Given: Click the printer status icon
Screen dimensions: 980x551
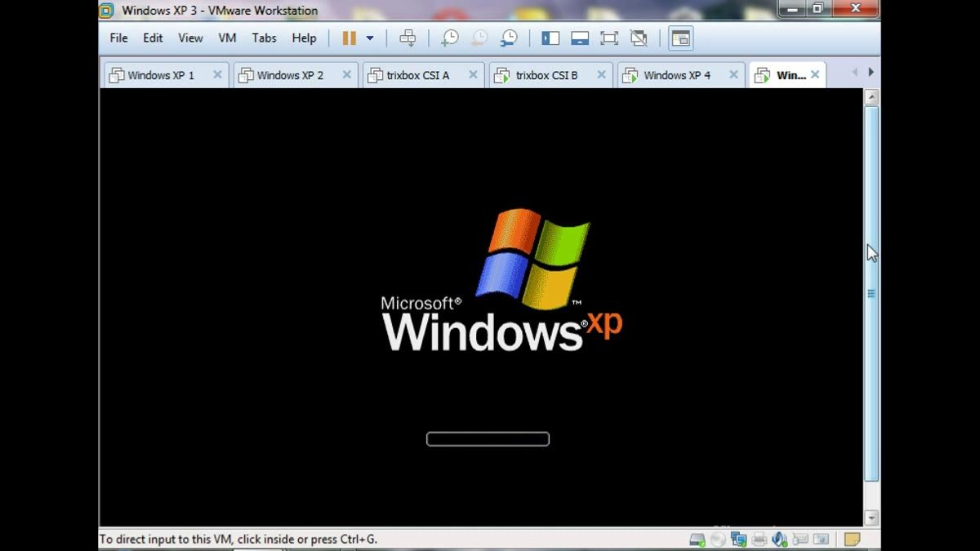Looking at the screenshot, I should pyautogui.click(x=759, y=540).
